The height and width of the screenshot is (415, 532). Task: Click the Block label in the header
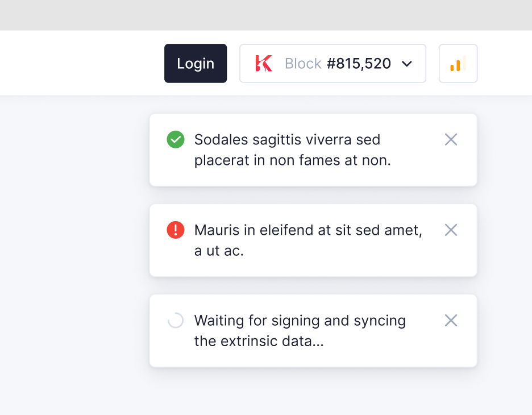(302, 64)
